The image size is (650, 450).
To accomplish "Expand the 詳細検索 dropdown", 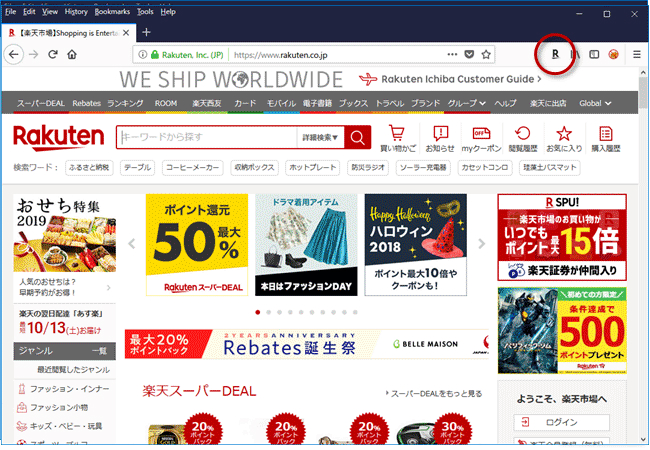I will pos(320,137).
